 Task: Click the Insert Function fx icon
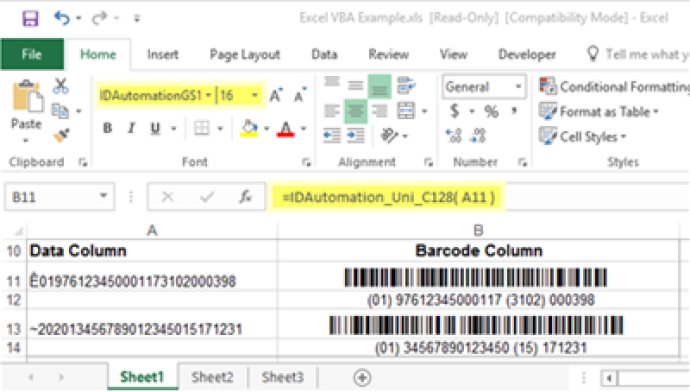pyautogui.click(x=246, y=197)
